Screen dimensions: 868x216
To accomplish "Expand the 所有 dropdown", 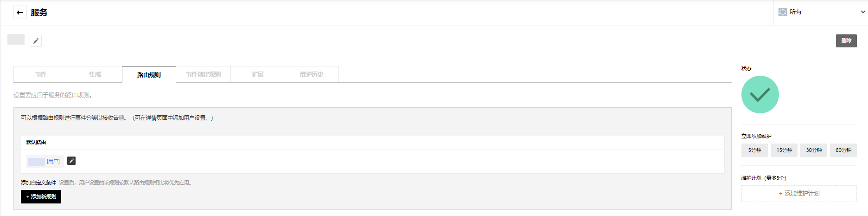I will pos(862,12).
